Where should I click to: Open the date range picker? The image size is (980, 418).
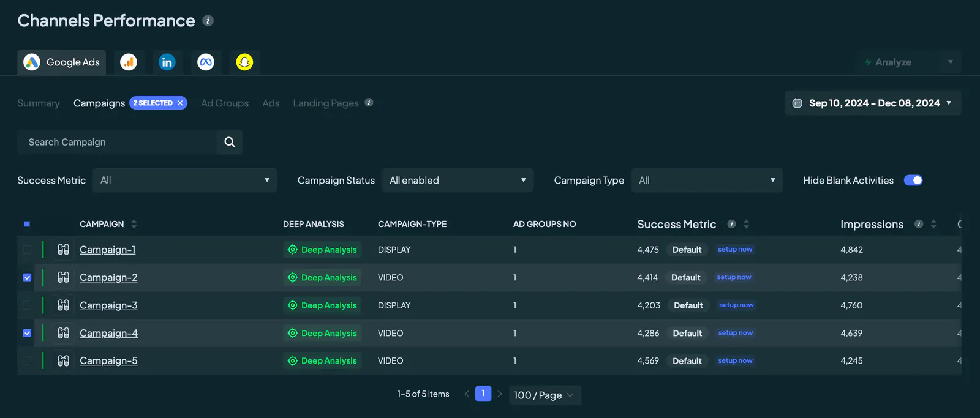873,103
